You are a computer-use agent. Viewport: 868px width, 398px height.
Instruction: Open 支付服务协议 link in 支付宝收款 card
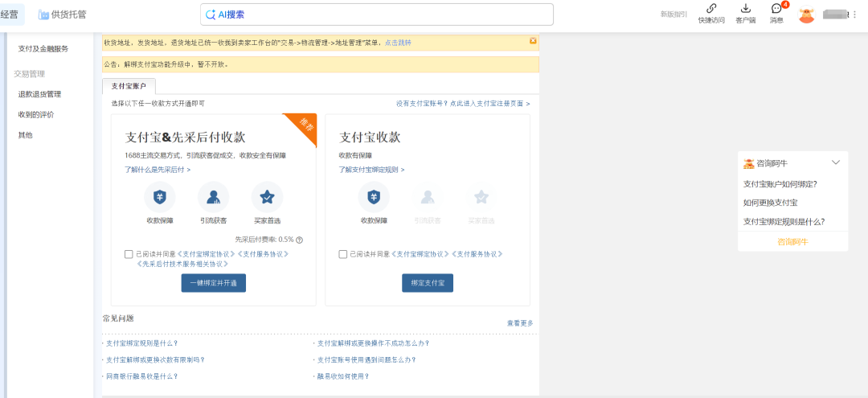(477, 254)
